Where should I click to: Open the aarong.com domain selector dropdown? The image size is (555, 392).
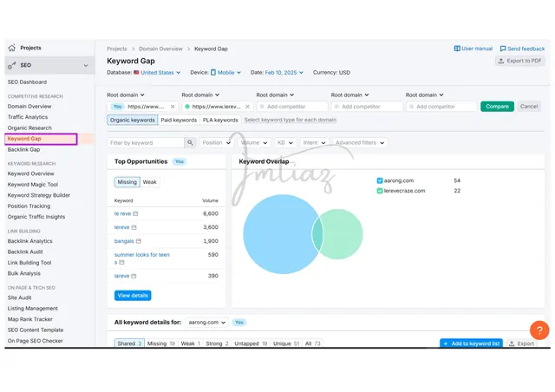(207, 323)
